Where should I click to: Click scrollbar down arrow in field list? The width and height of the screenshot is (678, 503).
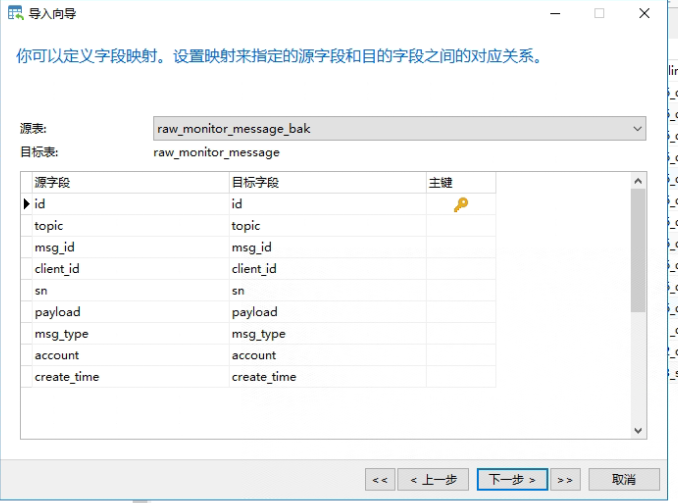638,430
